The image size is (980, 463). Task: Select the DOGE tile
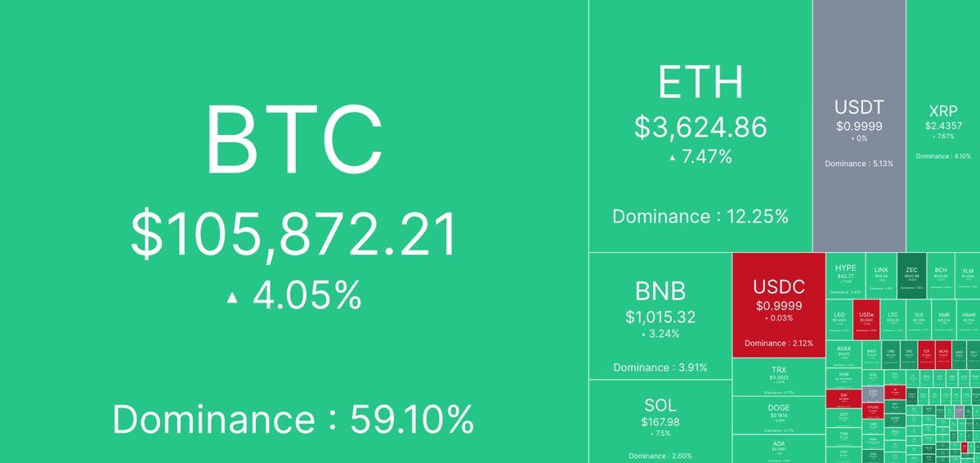779,416
